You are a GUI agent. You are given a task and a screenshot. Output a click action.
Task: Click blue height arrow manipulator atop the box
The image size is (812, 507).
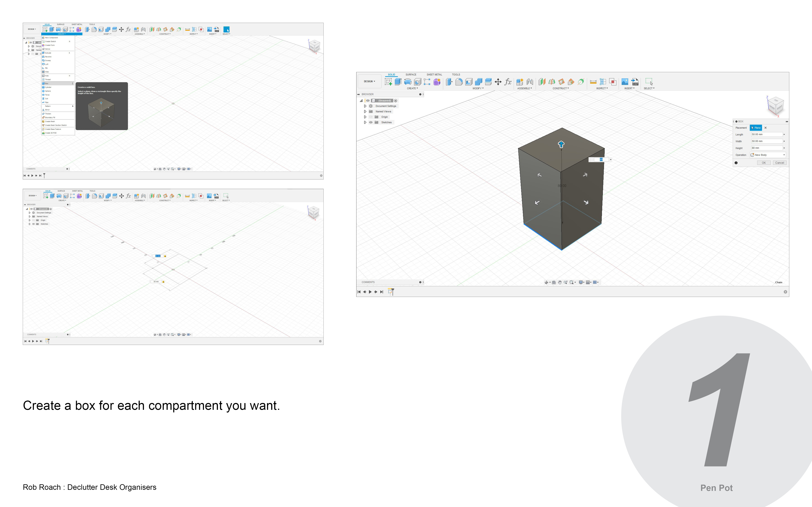(561, 144)
